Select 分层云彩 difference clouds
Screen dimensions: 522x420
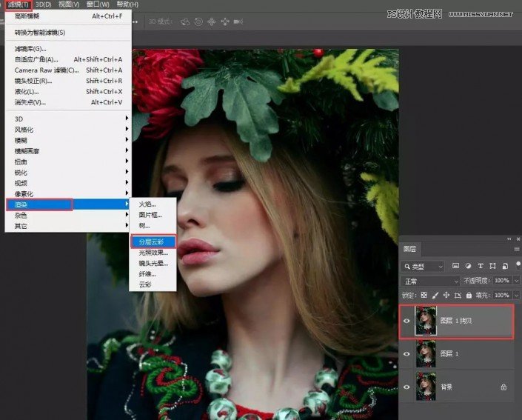pos(153,241)
